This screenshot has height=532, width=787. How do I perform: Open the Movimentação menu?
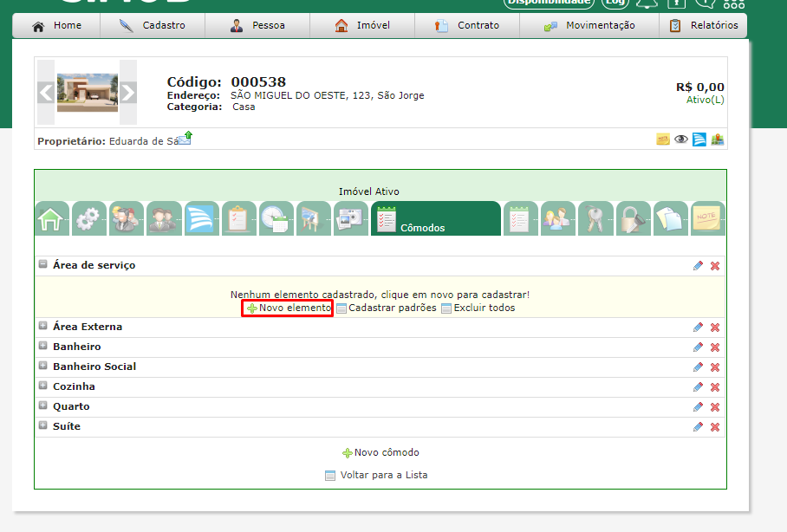click(x=589, y=26)
